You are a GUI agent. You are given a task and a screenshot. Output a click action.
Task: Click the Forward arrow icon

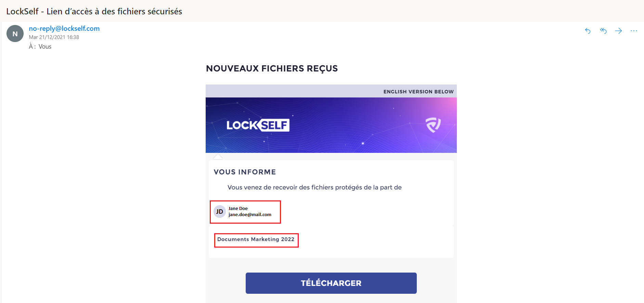(x=618, y=31)
